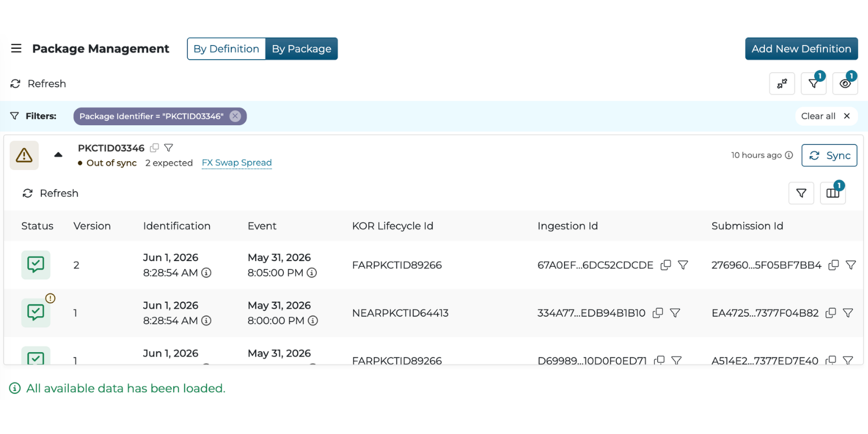
Task: Open the FX Swap Spread link
Action: point(237,163)
